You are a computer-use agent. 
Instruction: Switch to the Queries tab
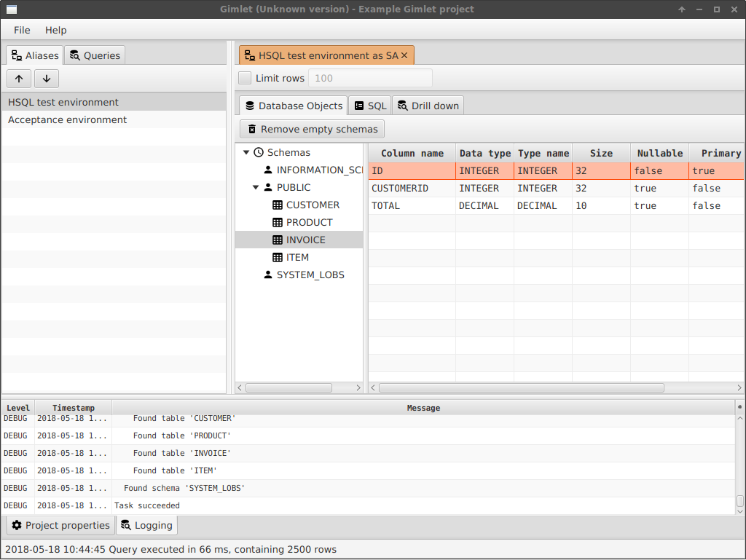tap(95, 55)
